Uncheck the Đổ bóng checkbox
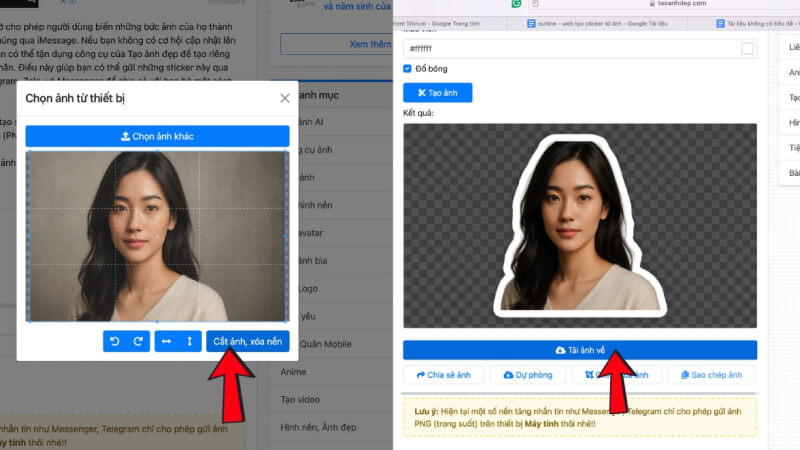 [x=408, y=68]
